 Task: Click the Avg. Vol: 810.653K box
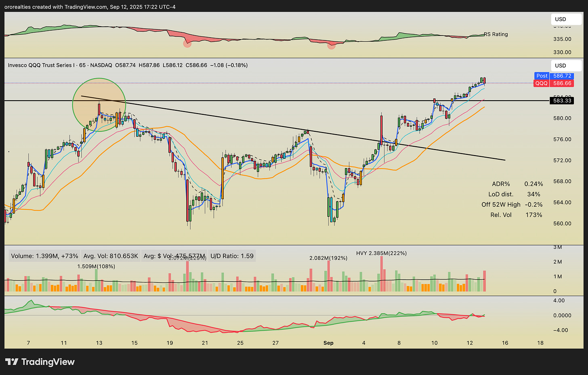coord(111,256)
